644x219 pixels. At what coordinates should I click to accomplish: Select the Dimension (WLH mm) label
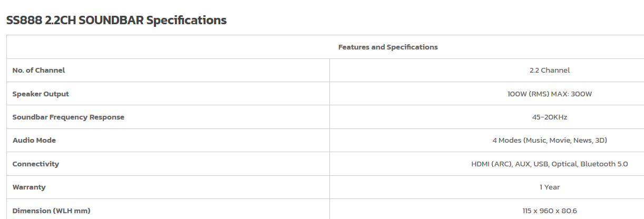coord(52,211)
